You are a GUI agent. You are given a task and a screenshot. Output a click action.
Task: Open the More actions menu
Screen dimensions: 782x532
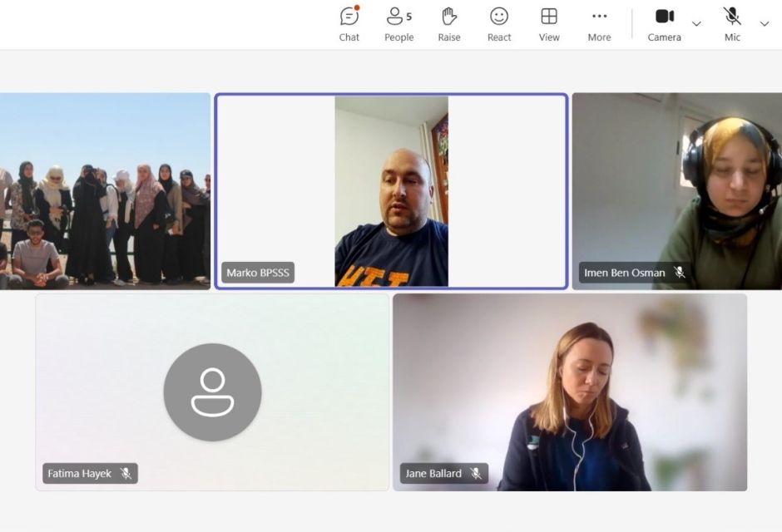point(599,24)
